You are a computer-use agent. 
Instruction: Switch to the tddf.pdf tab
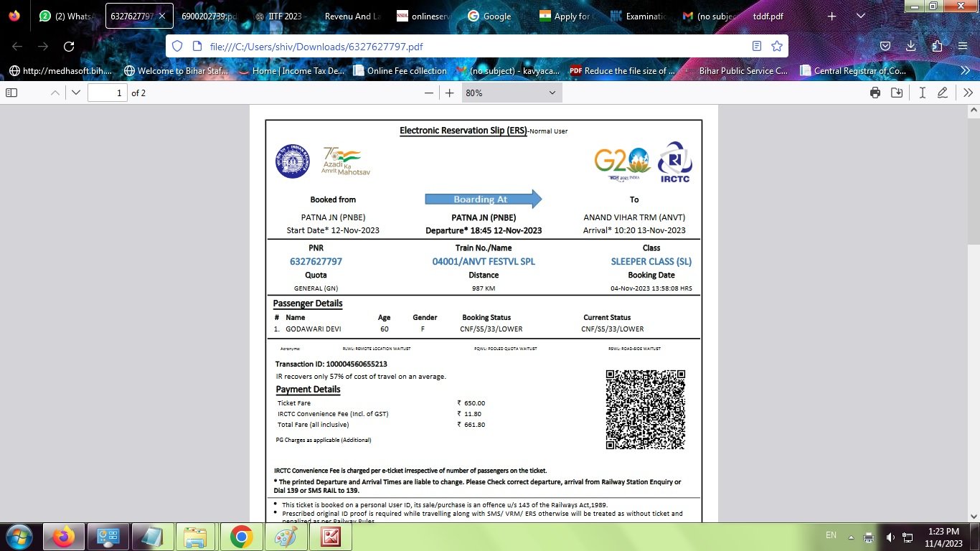768,16
